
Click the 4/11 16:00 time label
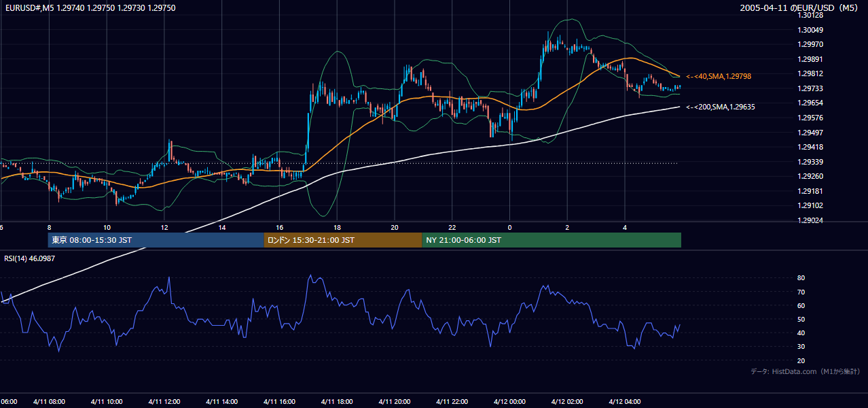(x=280, y=402)
